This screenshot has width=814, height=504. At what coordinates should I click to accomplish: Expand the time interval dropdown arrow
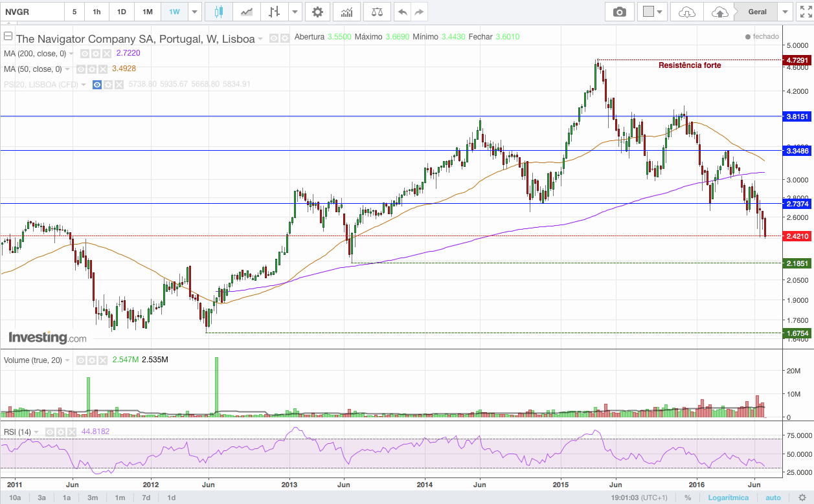(195, 12)
